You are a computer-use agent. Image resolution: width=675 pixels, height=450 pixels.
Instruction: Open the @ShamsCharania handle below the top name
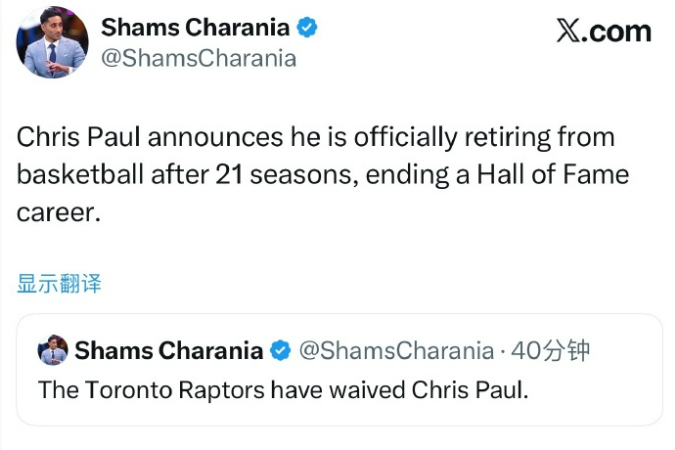point(199,58)
